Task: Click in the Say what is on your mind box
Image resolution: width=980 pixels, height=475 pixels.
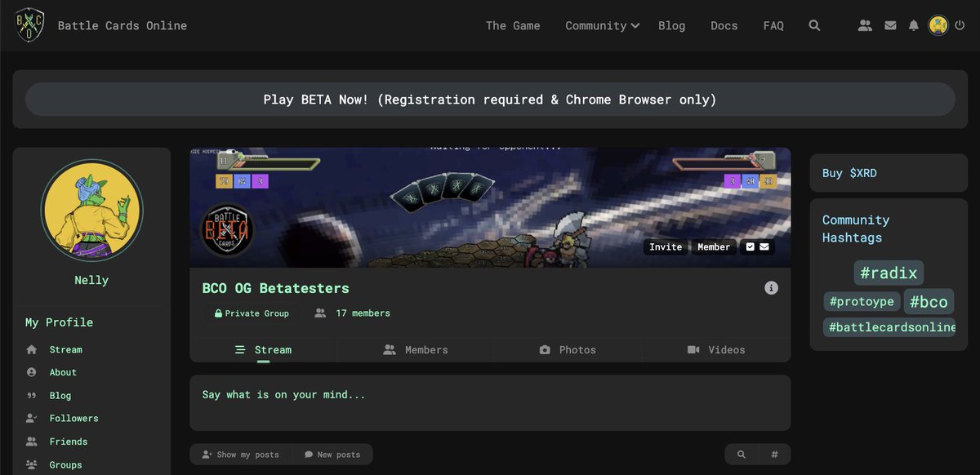Action: point(490,402)
